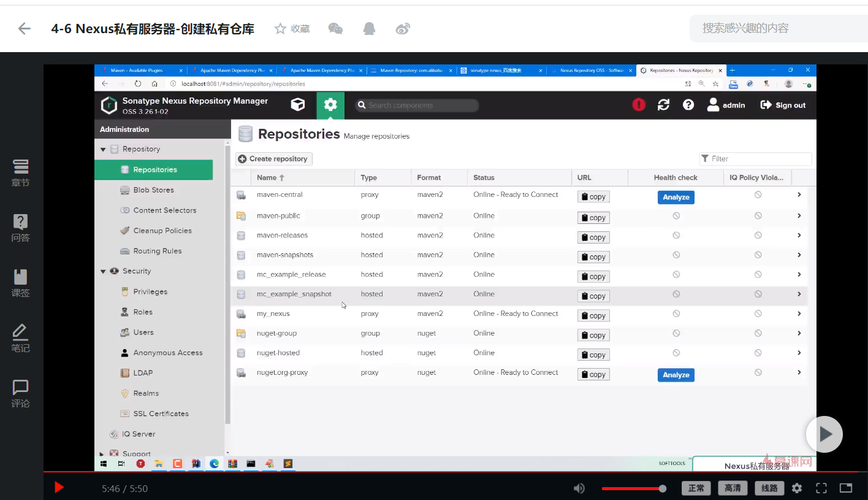The image size is (868, 500).
Task: Click the Create repository button
Action: click(274, 159)
